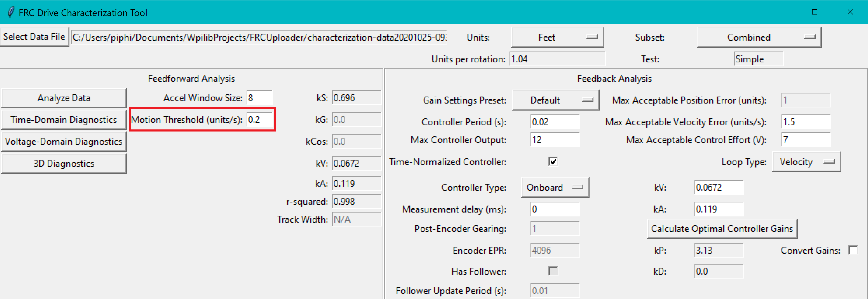Open the Units dropdown showing Feet
The image size is (868, 299).
pyautogui.click(x=557, y=37)
